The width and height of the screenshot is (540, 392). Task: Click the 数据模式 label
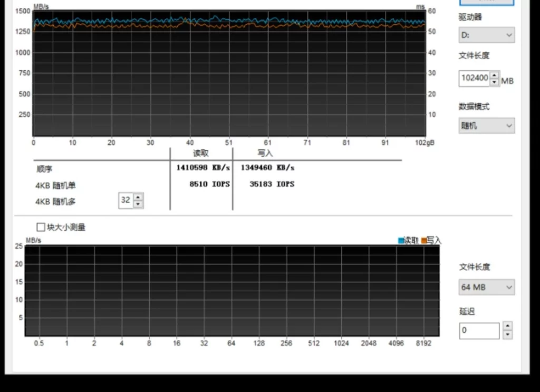tap(474, 107)
